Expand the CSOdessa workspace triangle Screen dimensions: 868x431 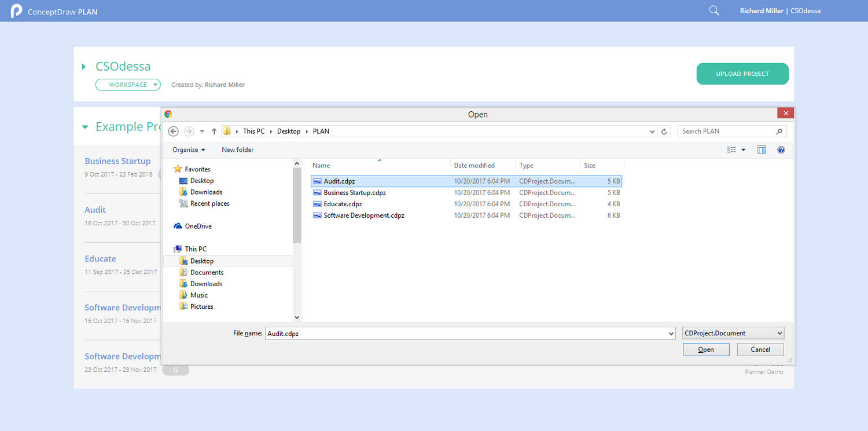coord(84,67)
